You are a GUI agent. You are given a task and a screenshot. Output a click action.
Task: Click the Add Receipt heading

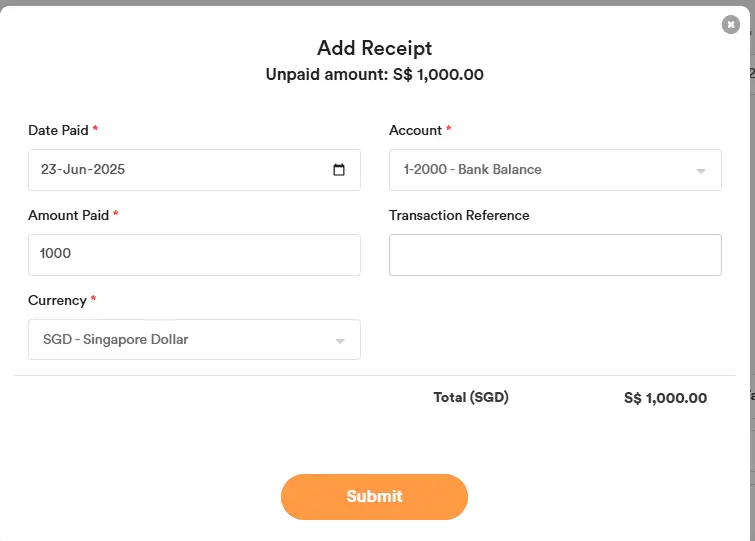[374, 48]
